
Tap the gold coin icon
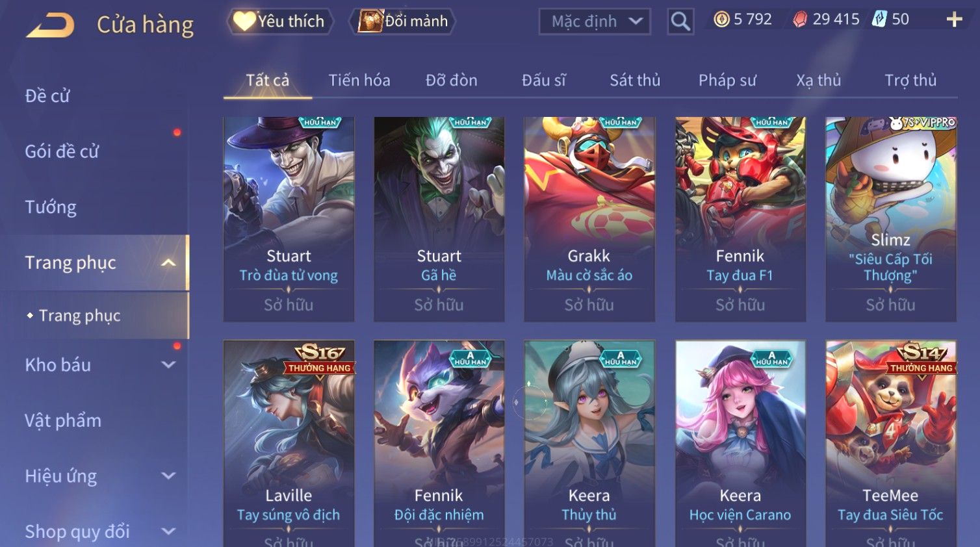point(721,19)
